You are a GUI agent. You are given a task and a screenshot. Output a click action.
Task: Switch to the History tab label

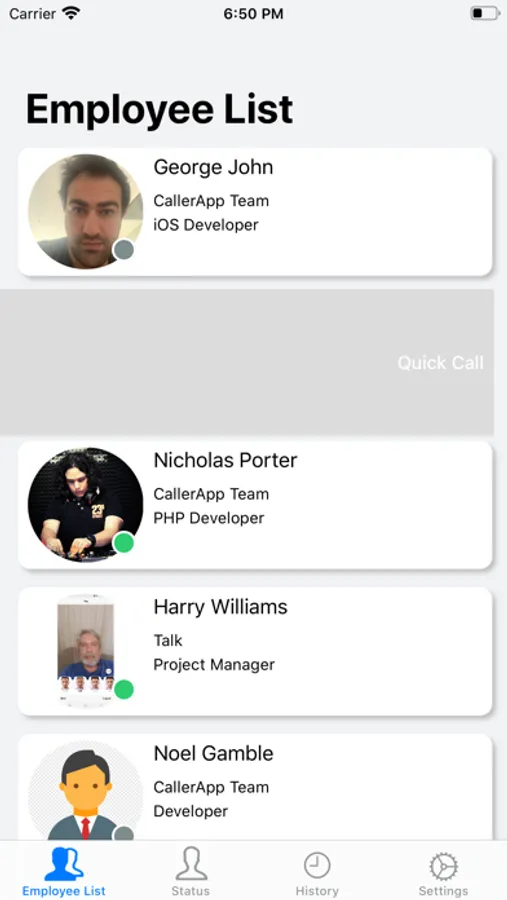[317, 891]
